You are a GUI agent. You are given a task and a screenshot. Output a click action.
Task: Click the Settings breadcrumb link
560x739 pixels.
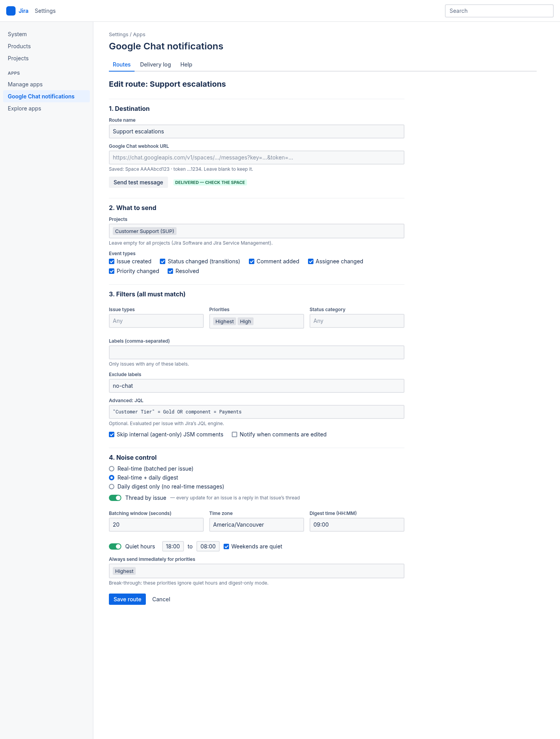tap(119, 35)
